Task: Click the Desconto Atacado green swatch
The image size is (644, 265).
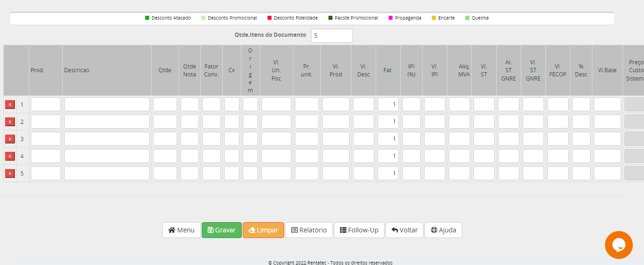Action: click(x=147, y=18)
